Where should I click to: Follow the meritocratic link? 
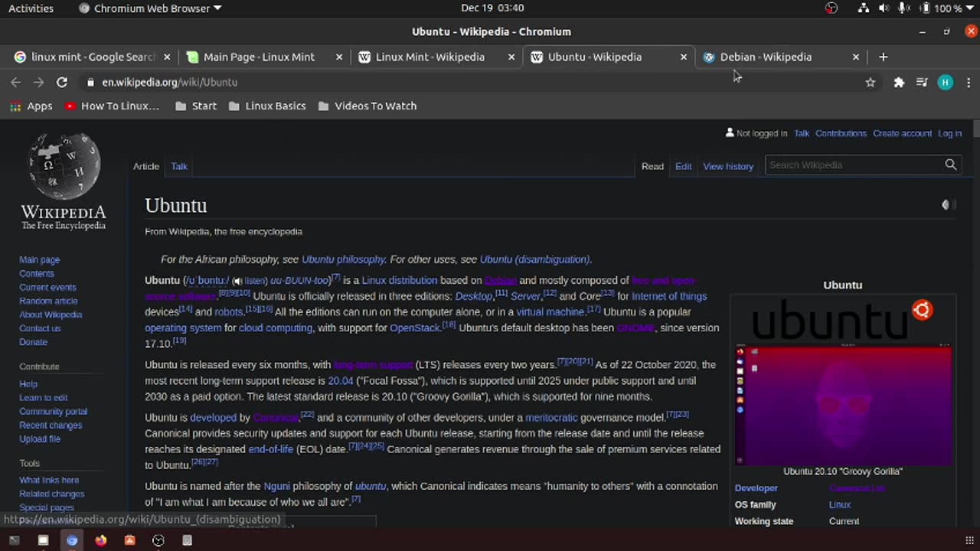(551, 418)
